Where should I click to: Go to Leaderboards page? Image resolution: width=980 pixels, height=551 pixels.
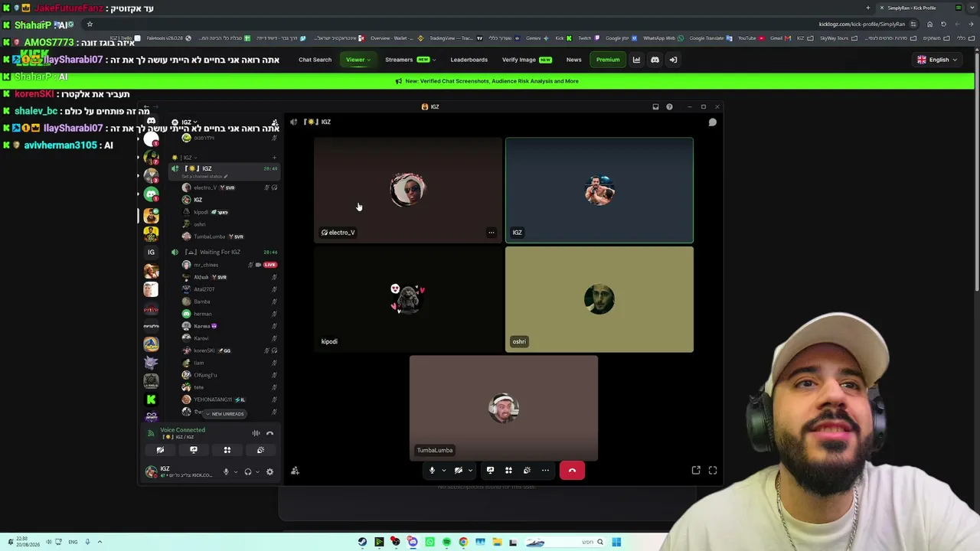pyautogui.click(x=469, y=60)
